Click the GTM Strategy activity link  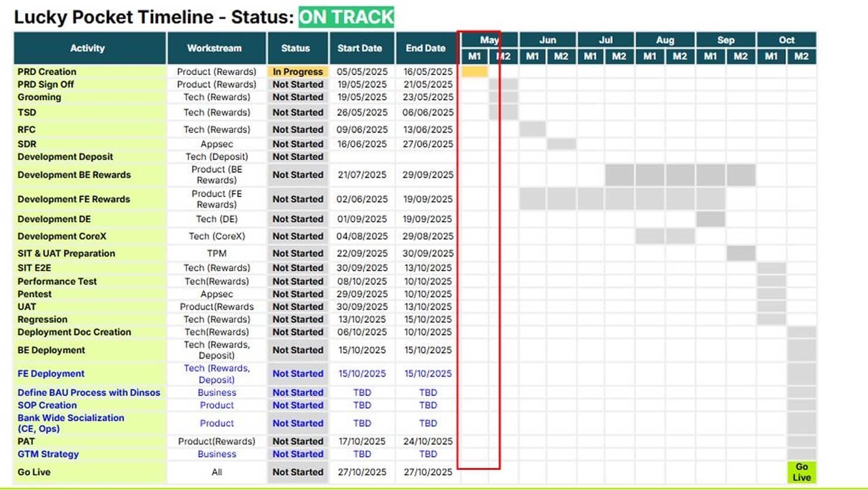[x=48, y=454]
